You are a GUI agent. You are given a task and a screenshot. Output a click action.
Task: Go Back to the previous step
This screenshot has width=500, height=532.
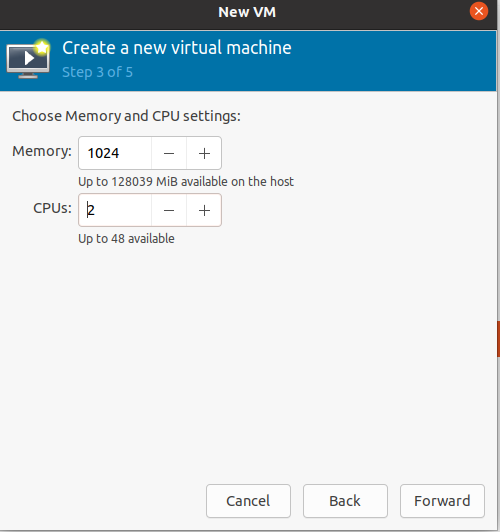pyautogui.click(x=345, y=501)
